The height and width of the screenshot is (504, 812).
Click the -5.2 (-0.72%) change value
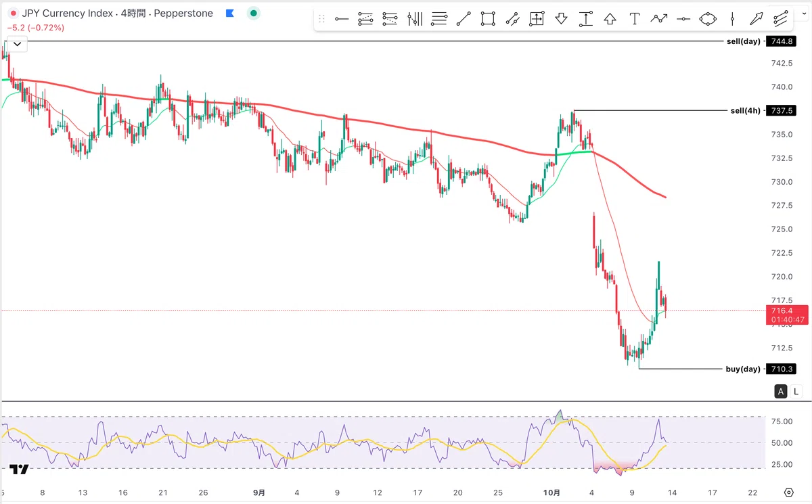point(35,28)
